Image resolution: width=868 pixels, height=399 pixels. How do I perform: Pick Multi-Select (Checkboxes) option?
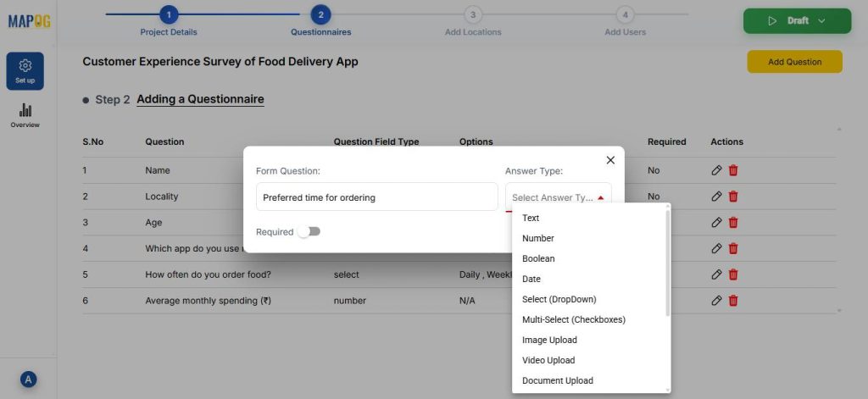pos(573,319)
